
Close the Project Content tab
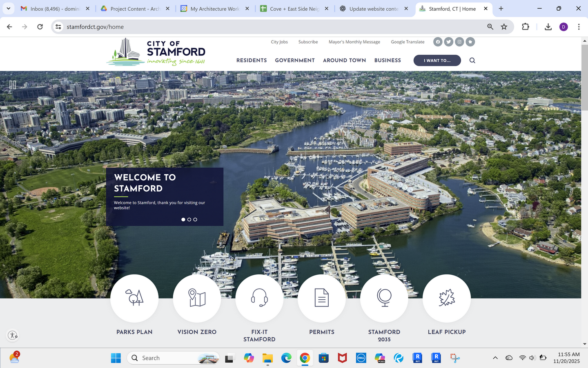tap(167, 9)
